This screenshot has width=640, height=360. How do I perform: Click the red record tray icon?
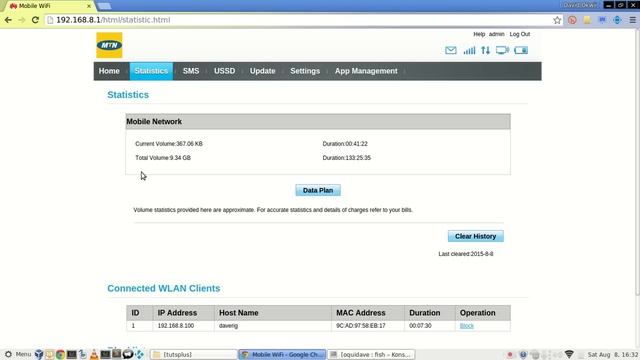510,355
